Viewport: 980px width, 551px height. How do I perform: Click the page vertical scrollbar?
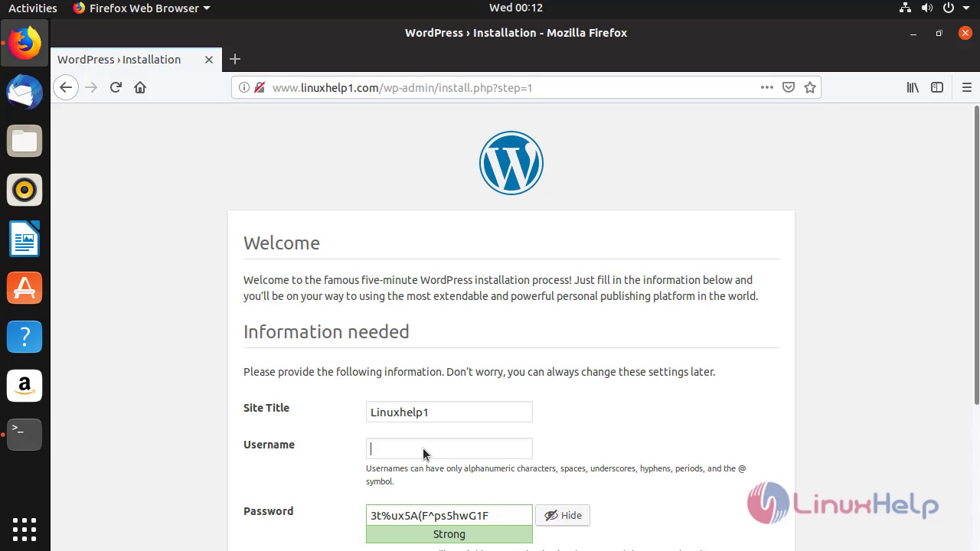[976, 255]
